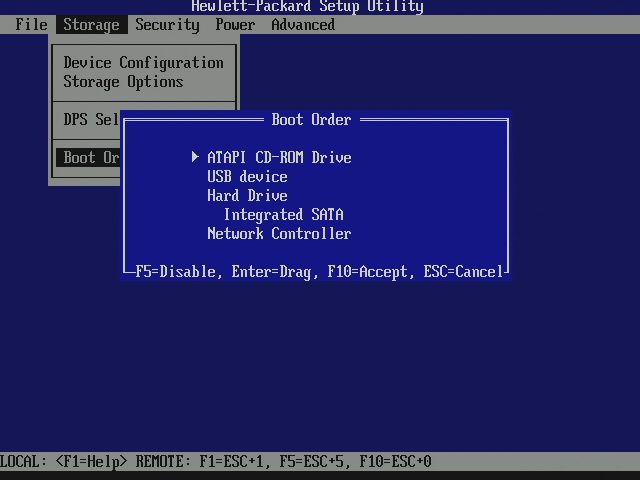Open the Power menu
The width and height of the screenshot is (640, 480).
(x=235, y=24)
